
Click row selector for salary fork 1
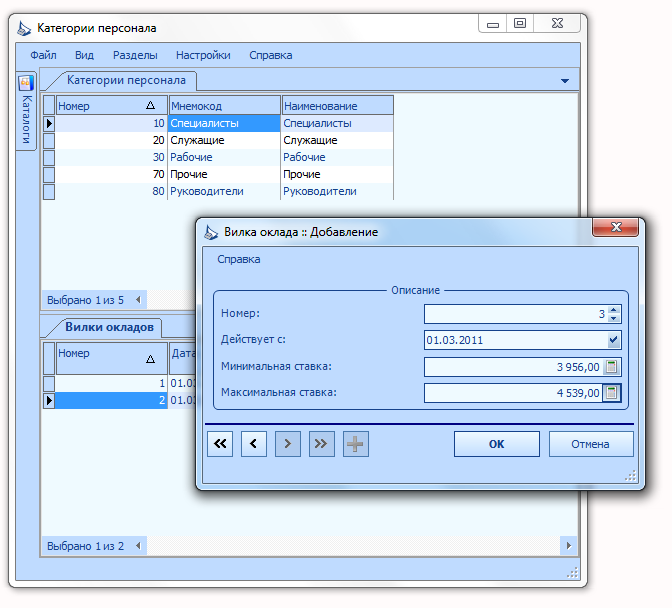click(x=49, y=383)
